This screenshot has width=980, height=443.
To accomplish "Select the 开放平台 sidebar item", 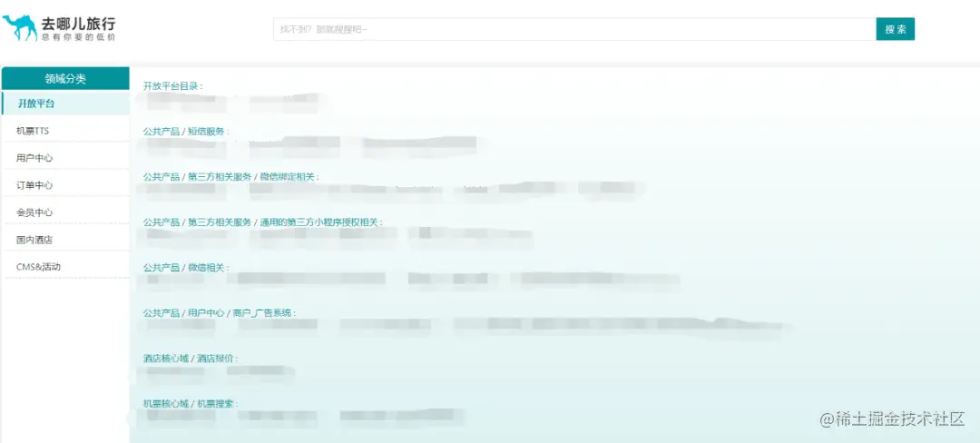I will pyautogui.click(x=65, y=103).
